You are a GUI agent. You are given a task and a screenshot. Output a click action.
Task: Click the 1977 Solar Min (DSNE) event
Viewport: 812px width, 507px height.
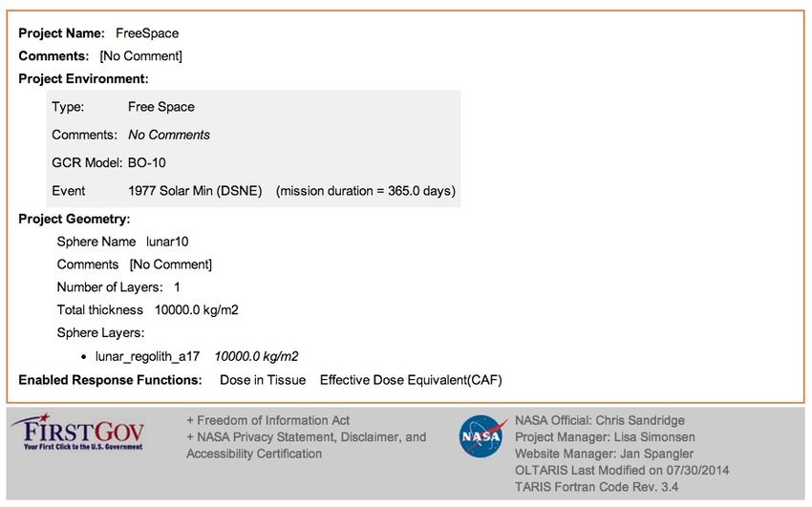pos(195,191)
